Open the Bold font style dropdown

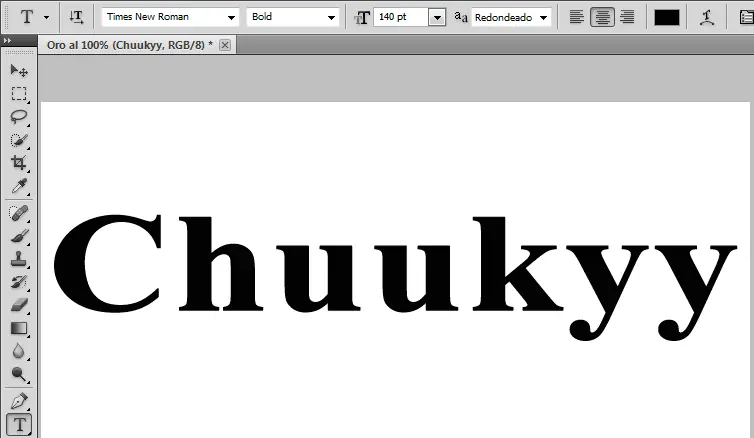pyautogui.click(x=292, y=17)
